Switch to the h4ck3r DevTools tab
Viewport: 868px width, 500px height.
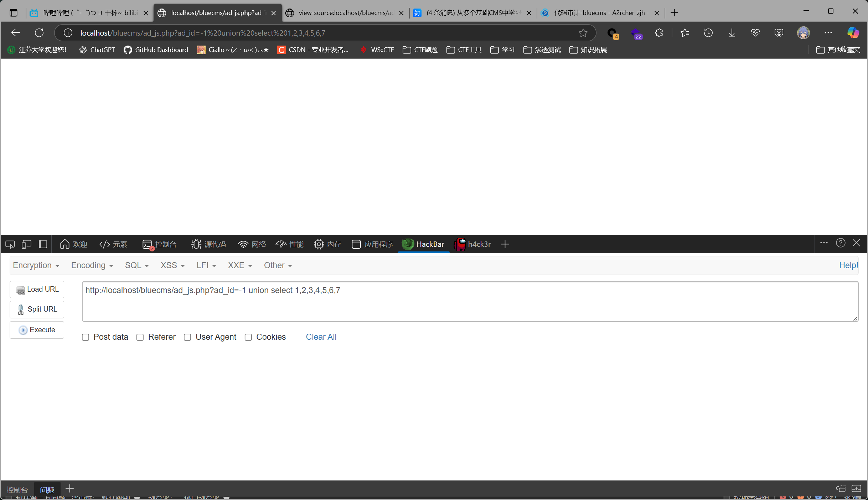(x=473, y=244)
